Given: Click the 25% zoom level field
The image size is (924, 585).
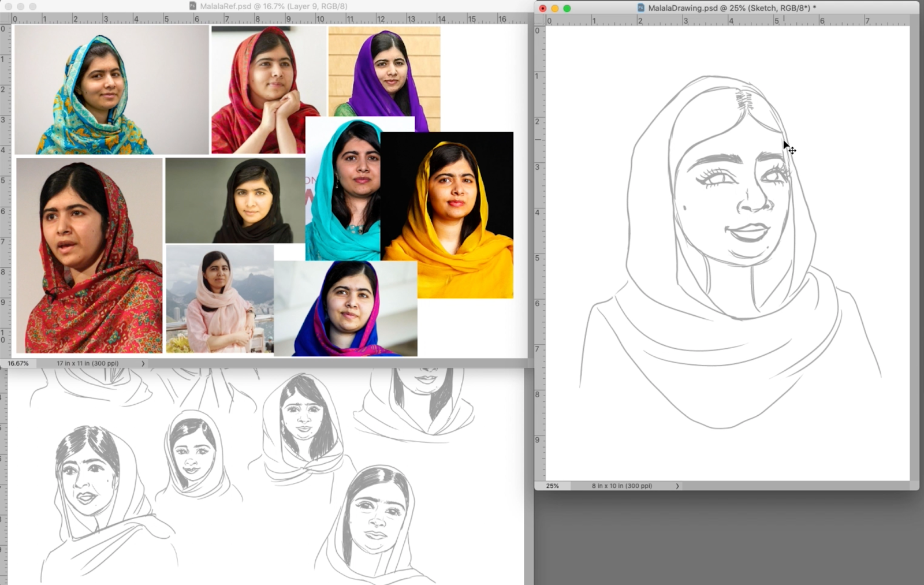Looking at the screenshot, I should [552, 486].
